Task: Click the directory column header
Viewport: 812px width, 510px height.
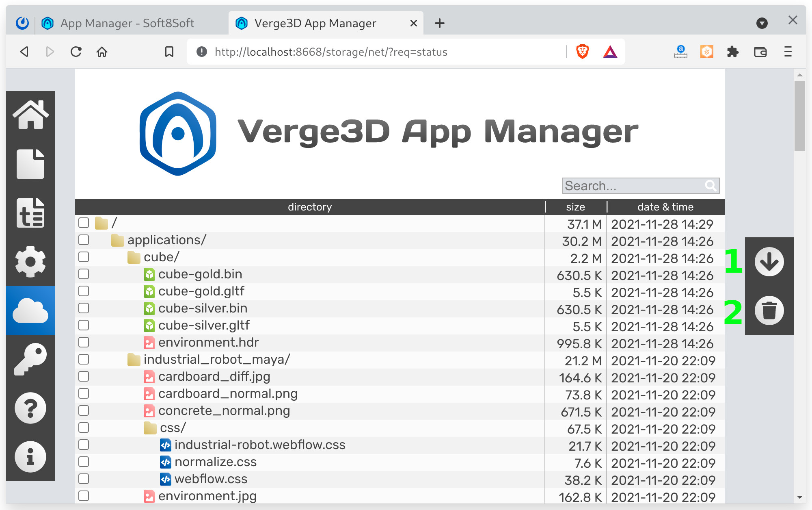Action: click(x=310, y=207)
